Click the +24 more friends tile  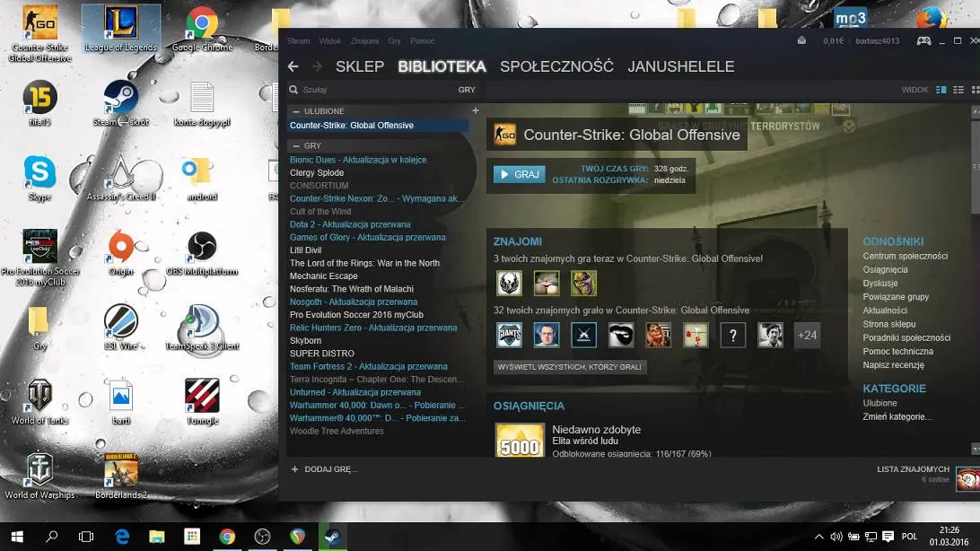pyautogui.click(x=807, y=336)
